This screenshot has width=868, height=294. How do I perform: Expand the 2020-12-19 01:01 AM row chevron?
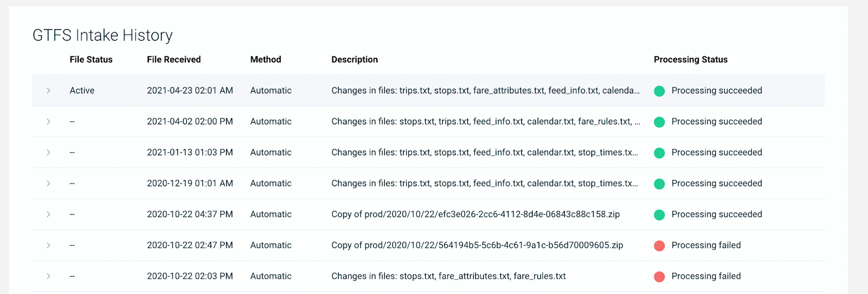[48, 183]
